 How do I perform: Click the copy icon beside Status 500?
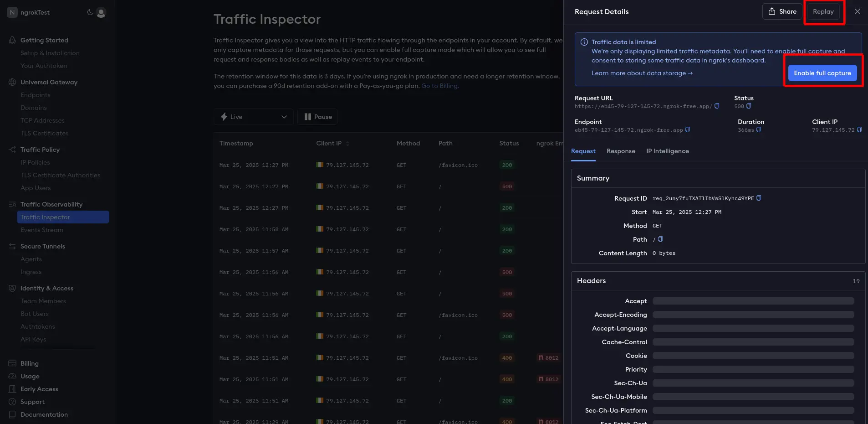click(x=749, y=106)
